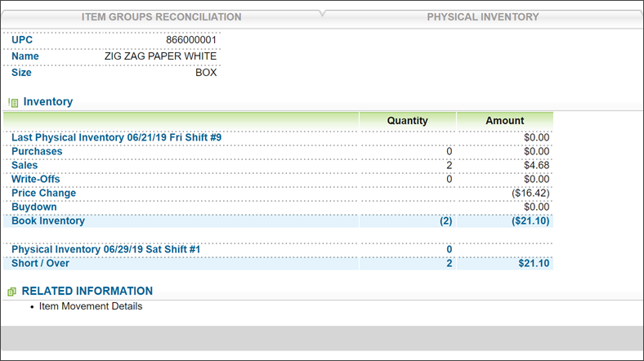Click the Price Change row label
Image resolution: width=644 pixels, height=361 pixels.
click(43, 194)
